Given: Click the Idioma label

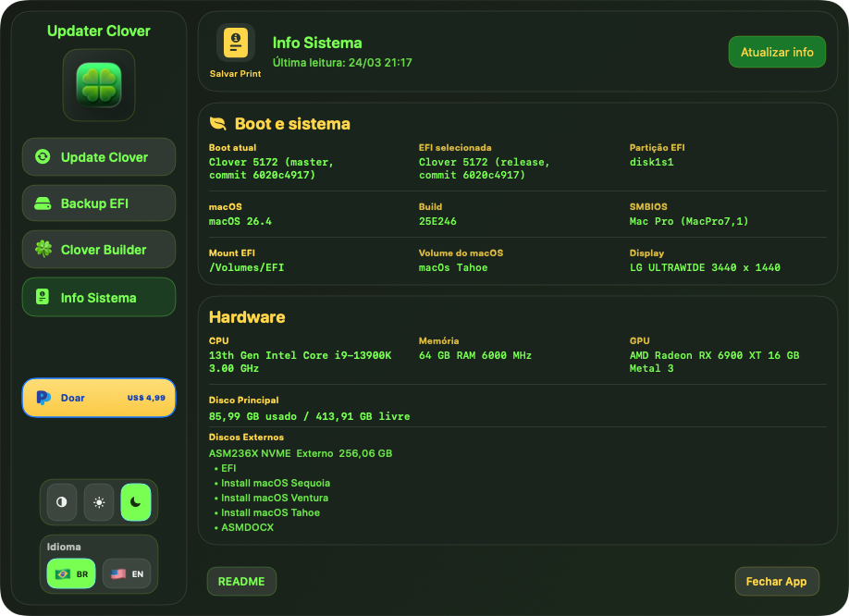Looking at the screenshot, I should point(64,547).
